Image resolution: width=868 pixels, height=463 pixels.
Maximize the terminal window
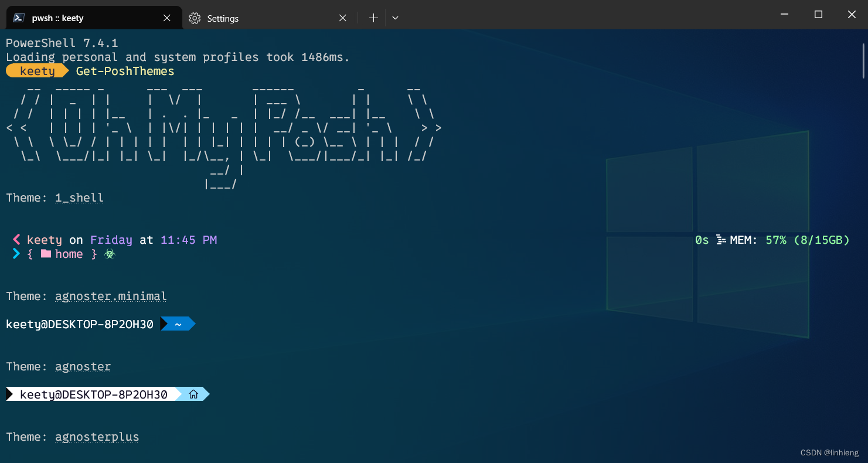click(818, 14)
